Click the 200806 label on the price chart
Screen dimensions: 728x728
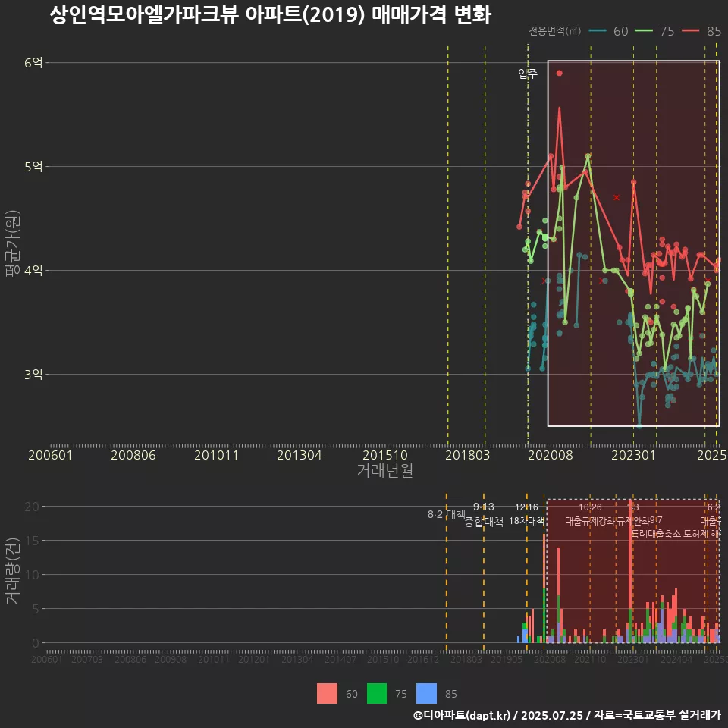133,455
